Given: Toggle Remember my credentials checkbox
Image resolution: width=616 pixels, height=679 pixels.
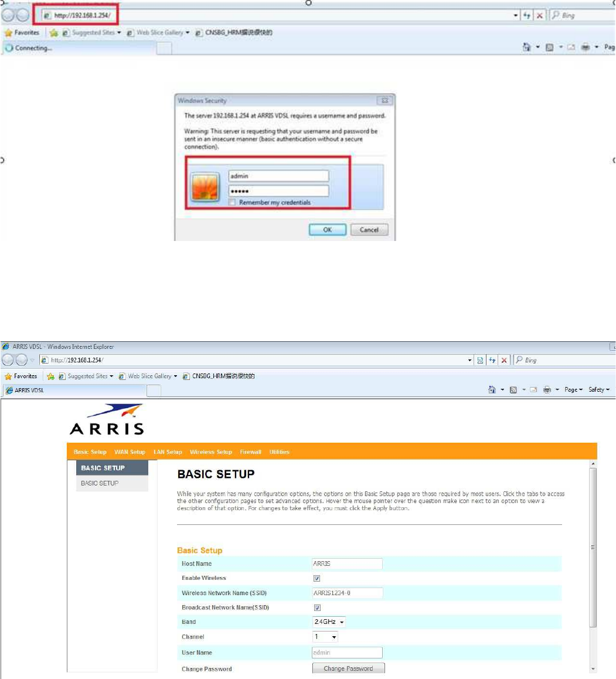Looking at the screenshot, I should (233, 202).
